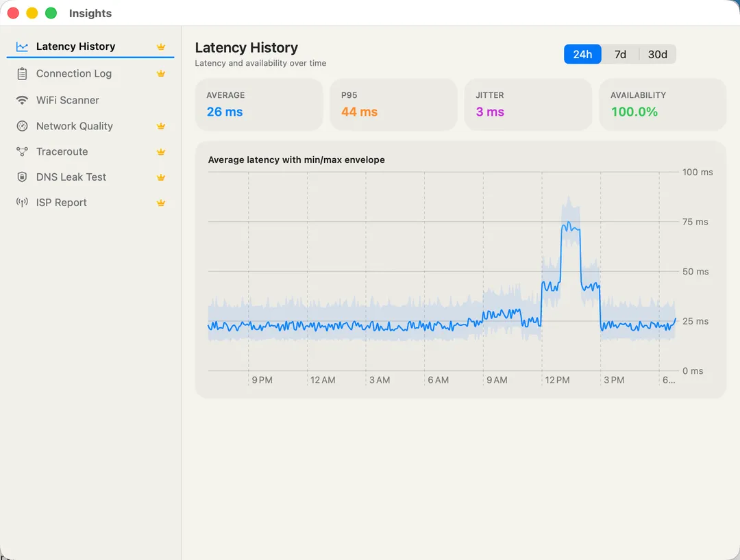This screenshot has width=740, height=560.
Task: Zoom the Insights window with green button
Action: (51, 13)
